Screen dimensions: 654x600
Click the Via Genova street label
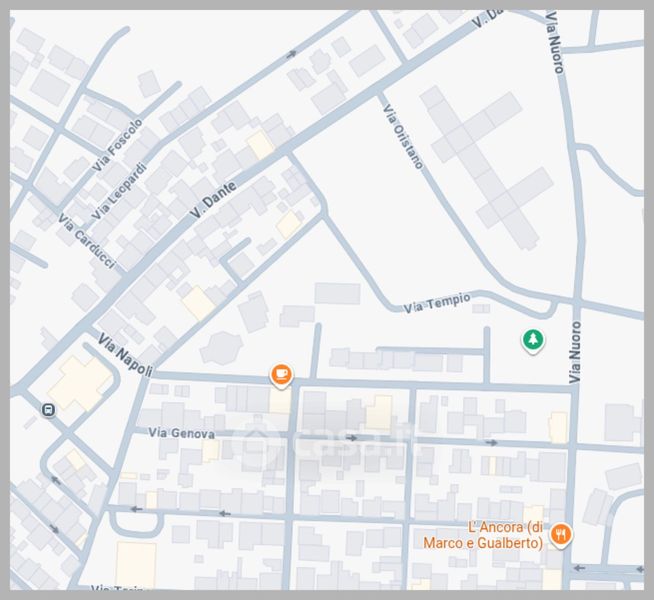click(181, 433)
